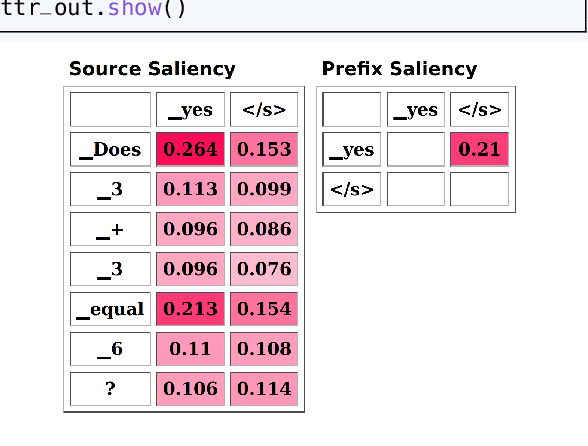Screen dimensions: 588x446
Task: Select the 0.154 saliency cell
Action: pos(264,309)
